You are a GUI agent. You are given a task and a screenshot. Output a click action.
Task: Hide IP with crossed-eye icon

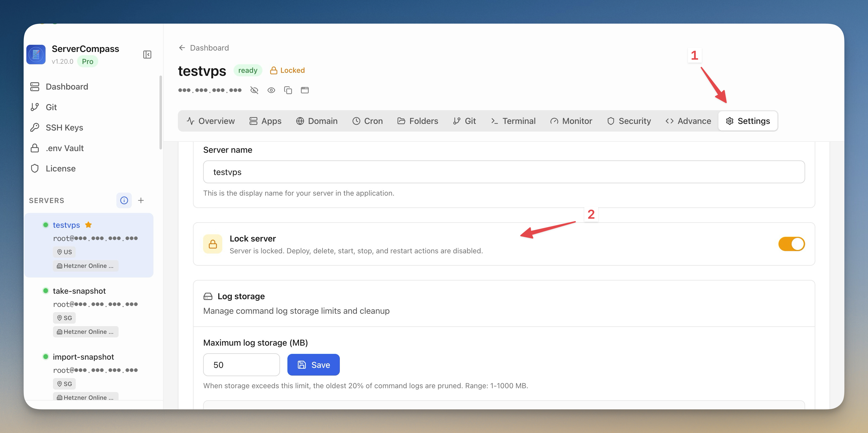[254, 90]
